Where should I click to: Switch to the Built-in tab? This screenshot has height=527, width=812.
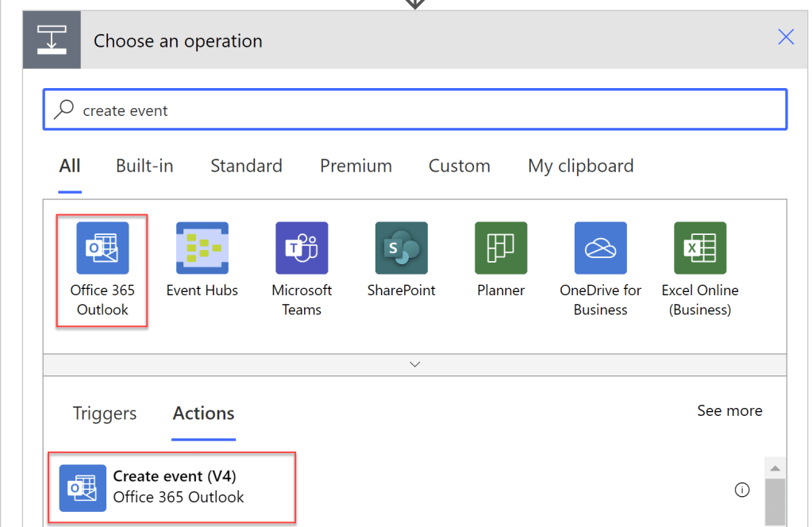tap(144, 166)
